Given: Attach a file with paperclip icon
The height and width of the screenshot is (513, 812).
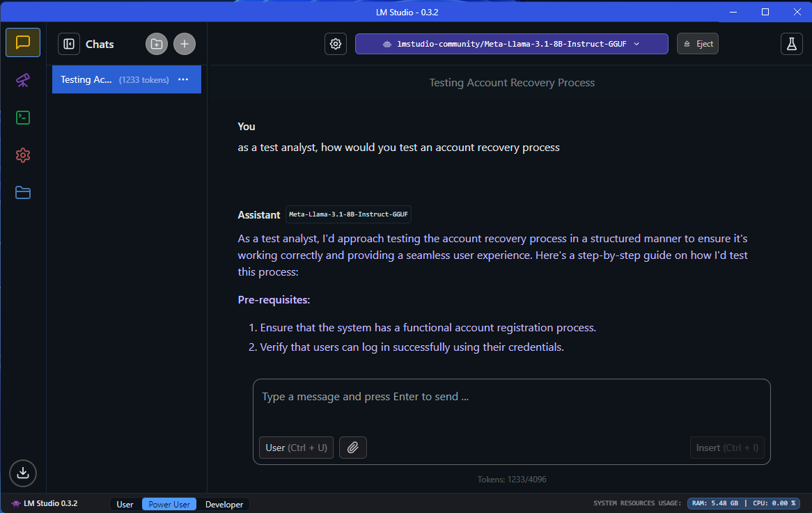Looking at the screenshot, I should (352, 448).
